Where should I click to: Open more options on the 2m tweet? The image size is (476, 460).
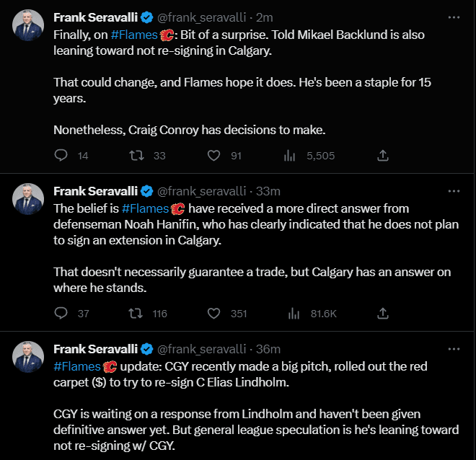pyautogui.click(x=453, y=17)
